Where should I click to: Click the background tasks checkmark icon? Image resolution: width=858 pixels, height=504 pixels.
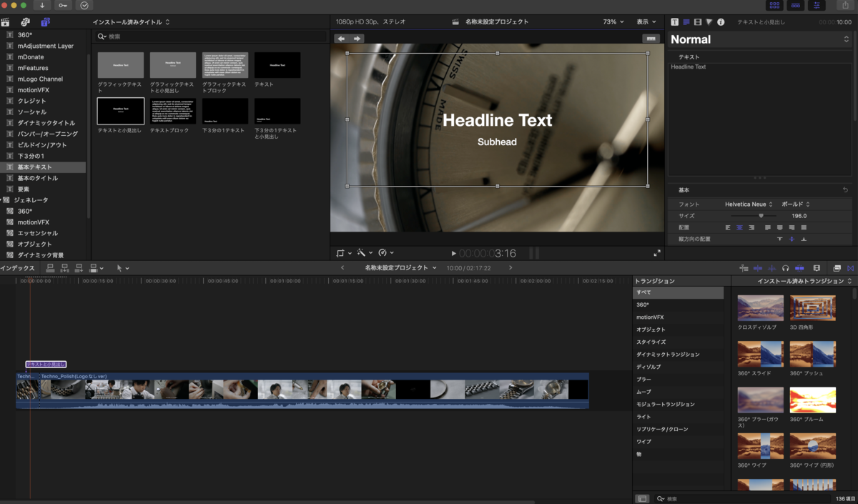pos(84,5)
